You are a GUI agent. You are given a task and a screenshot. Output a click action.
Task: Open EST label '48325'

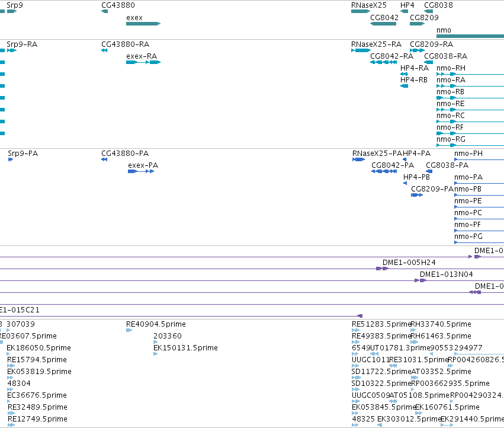[364, 420]
